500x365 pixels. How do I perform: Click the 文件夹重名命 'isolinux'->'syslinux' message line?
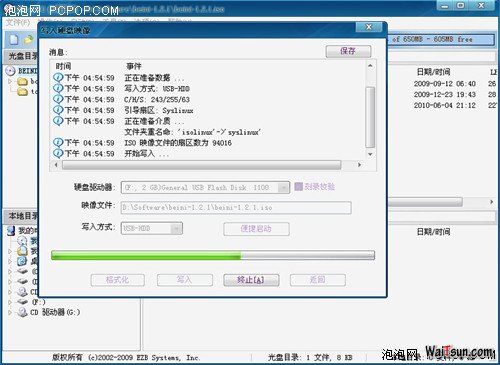point(193,132)
